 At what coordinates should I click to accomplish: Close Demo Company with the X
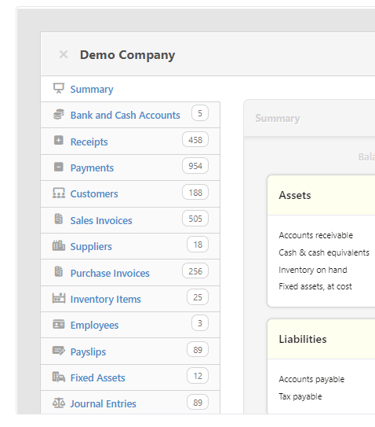(x=63, y=54)
